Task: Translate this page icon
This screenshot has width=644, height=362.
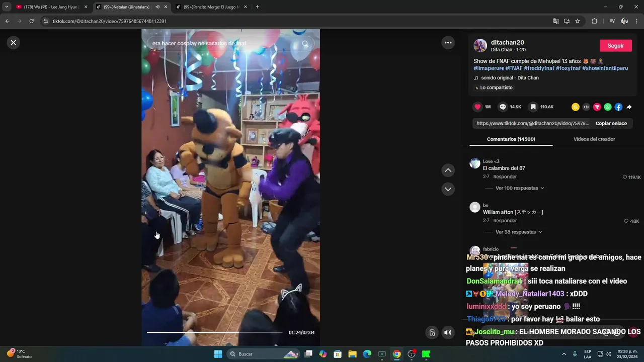Action: click(x=555, y=21)
